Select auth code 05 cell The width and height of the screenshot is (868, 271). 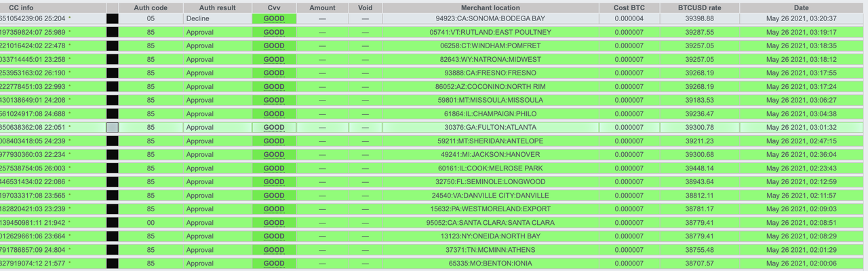point(151,19)
